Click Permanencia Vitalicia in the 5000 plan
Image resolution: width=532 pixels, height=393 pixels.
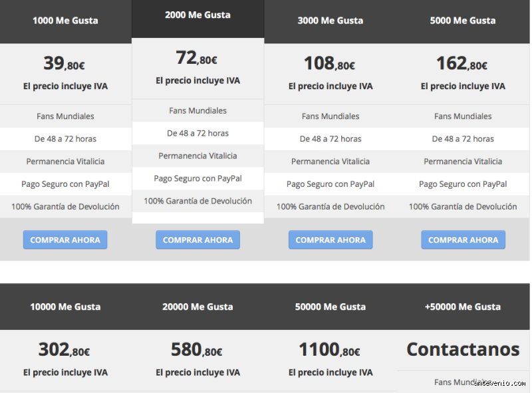[x=463, y=162]
